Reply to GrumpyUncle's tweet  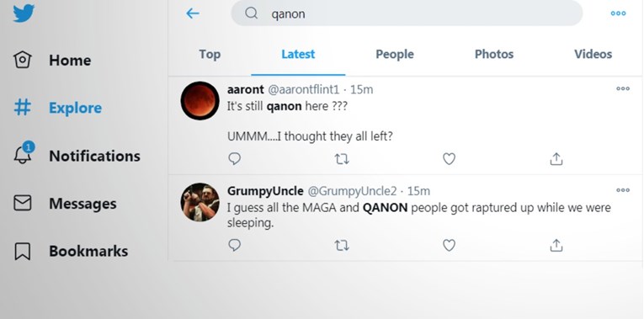235,246
